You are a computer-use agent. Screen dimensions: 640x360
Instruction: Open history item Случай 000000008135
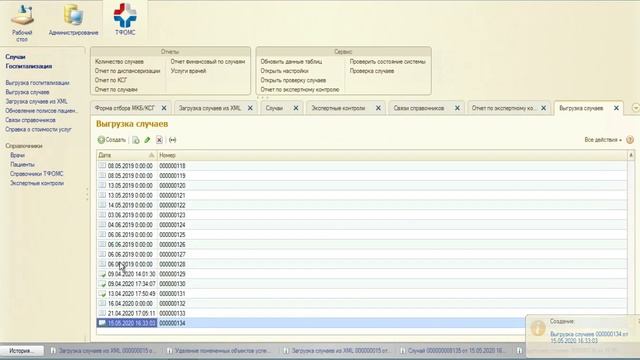point(453,351)
